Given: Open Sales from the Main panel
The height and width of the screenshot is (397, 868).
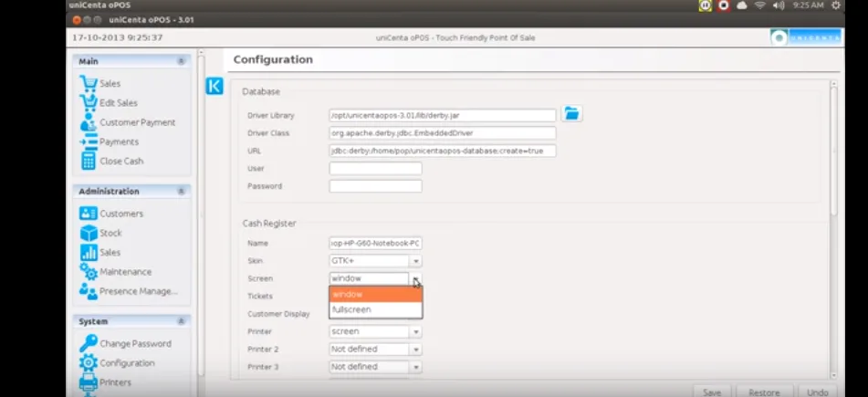Looking at the screenshot, I should (x=110, y=84).
